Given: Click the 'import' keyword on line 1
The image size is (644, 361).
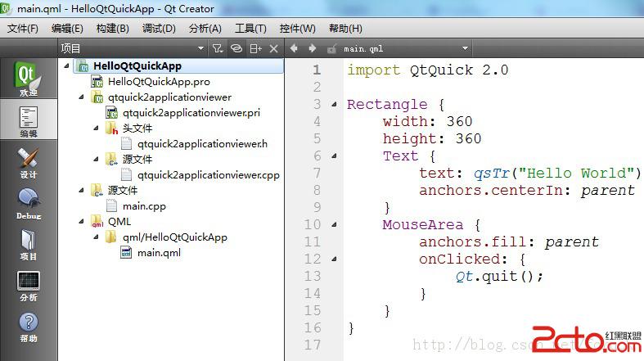Looking at the screenshot, I should (373, 70).
